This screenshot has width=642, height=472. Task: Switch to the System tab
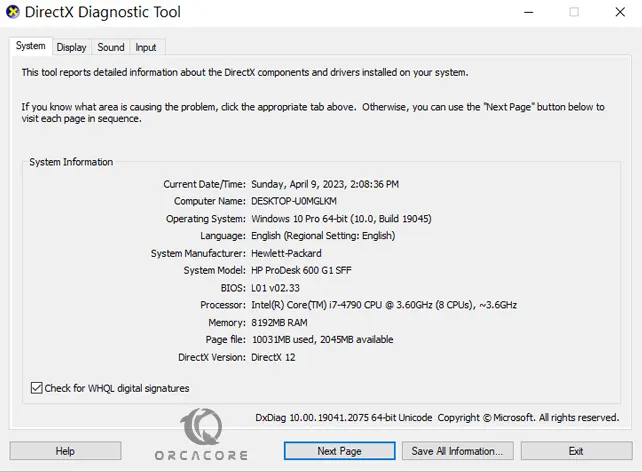[x=31, y=46]
